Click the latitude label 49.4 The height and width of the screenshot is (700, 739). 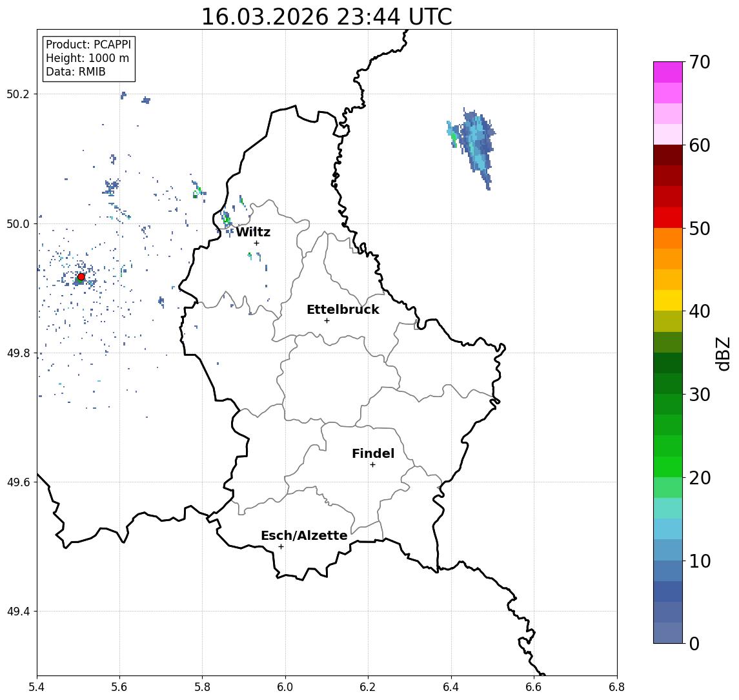pyautogui.click(x=18, y=612)
